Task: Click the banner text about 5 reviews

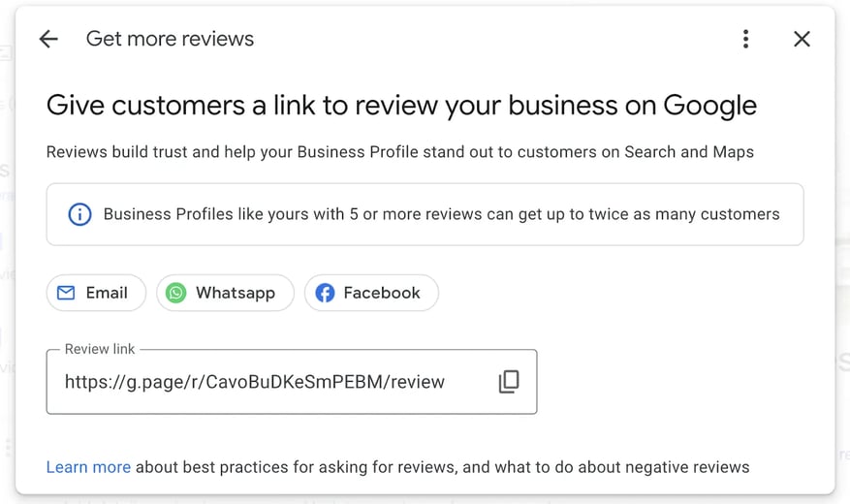Action: 441,214
